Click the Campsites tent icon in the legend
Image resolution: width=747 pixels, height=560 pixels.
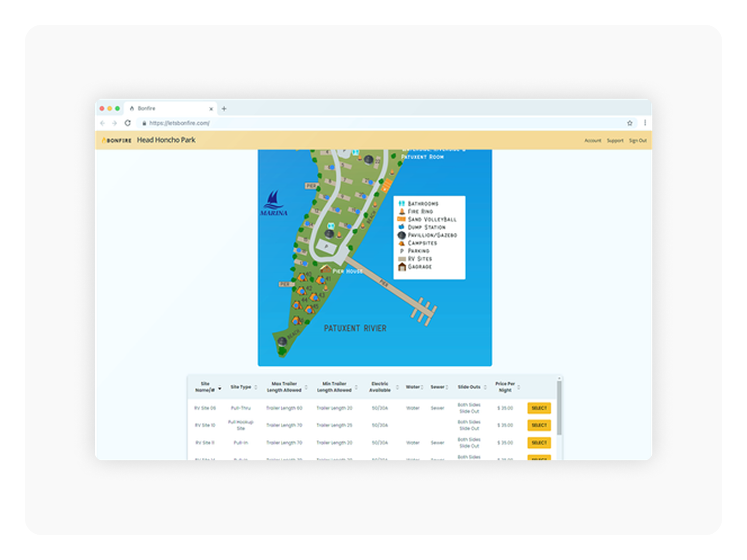coord(401,243)
